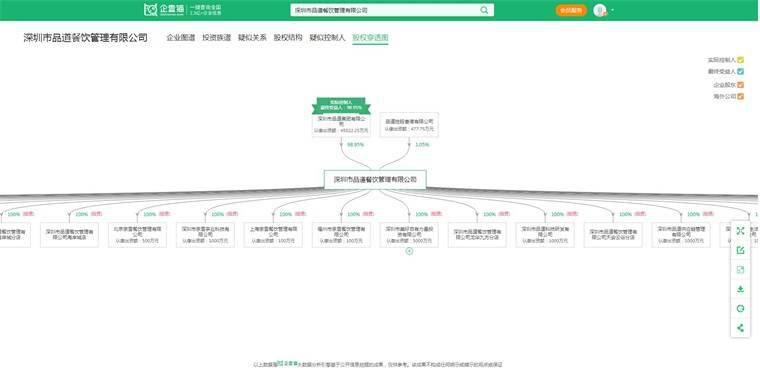Open the shareholder node with 477.75万元 capital
Image resolution: width=760 pixels, height=374 pixels.
[x=409, y=125]
